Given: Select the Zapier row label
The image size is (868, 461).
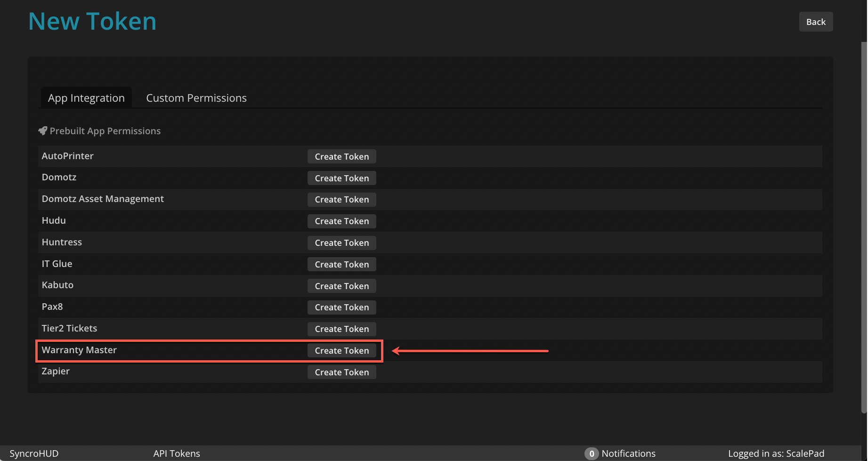Looking at the screenshot, I should pos(56,371).
